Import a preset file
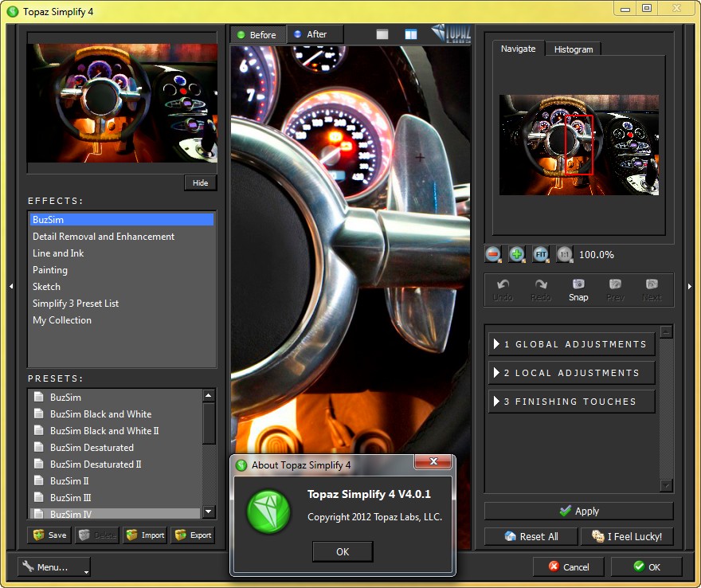Viewport: 701px width, 588px height. (145, 535)
